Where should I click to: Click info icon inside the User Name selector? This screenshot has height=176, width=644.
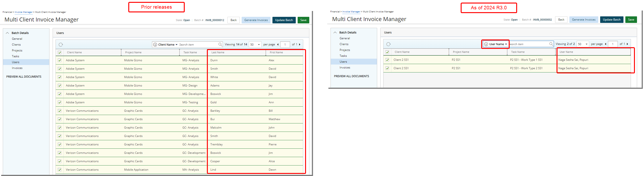[486, 44]
